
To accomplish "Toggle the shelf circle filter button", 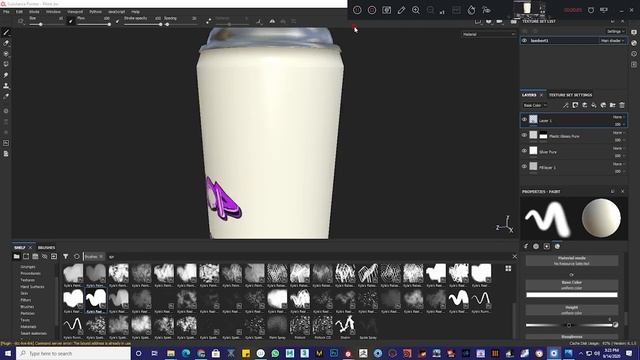I will point(77,256).
